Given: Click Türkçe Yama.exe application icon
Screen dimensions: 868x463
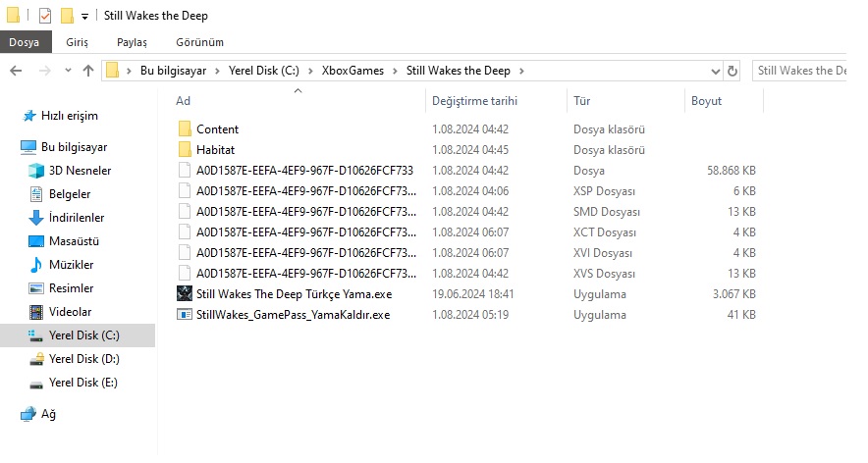Looking at the screenshot, I should 185,293.
